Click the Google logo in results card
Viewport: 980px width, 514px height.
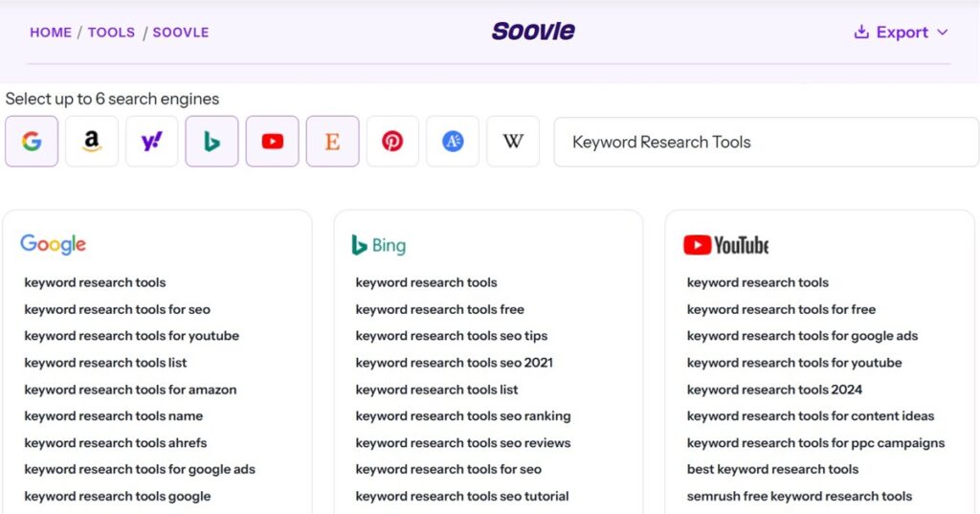54,244
